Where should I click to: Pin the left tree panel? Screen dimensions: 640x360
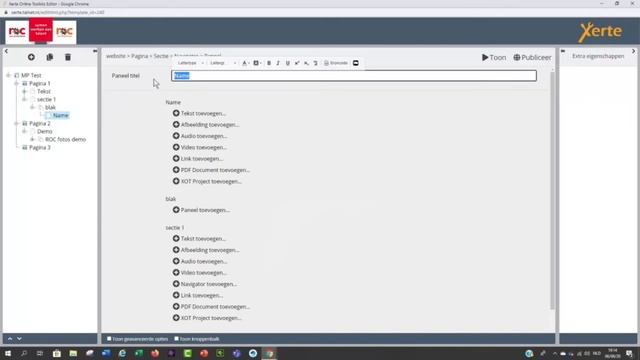pyautogui.click(x=95, y=51)
